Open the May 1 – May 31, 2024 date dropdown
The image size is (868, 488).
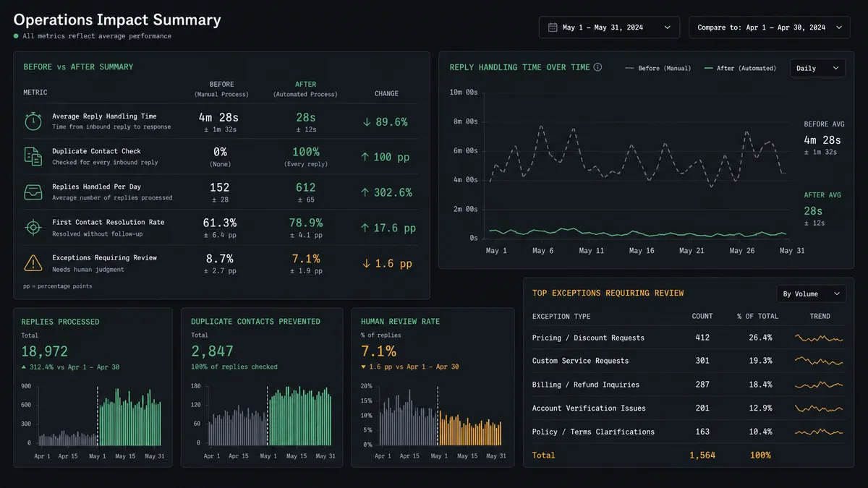pos(609,27)
